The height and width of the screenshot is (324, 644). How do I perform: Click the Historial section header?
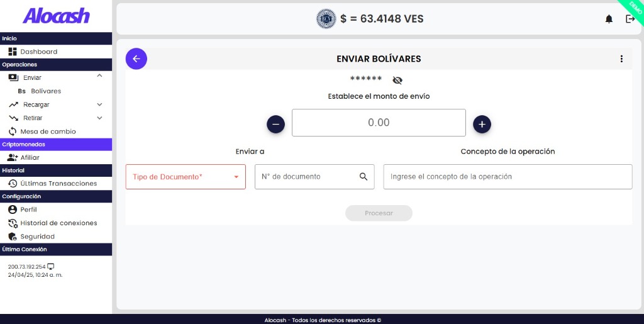[56, 170]
